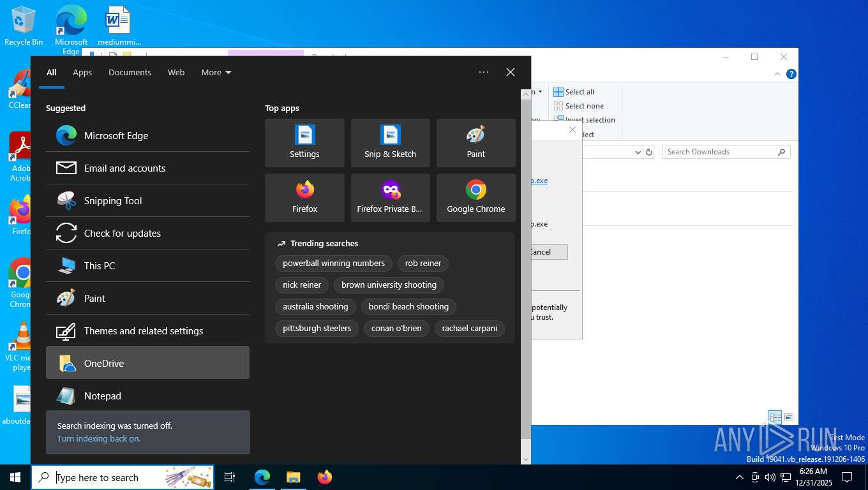This screenshot has width=868, height=490.
Task: Switch to the Apps search tab
Action: point(82,72)
